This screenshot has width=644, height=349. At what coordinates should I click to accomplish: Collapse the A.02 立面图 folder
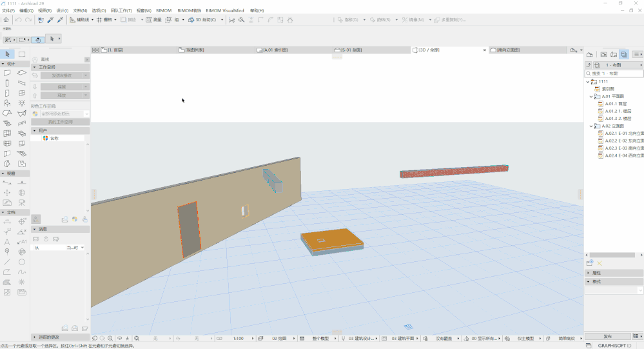591,126
